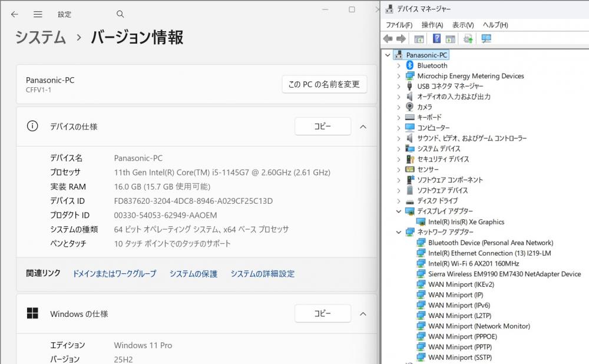The image size is (589, 364).
Task: Collapse the Windows の仕様 section chevron
Action: point(363,314)
